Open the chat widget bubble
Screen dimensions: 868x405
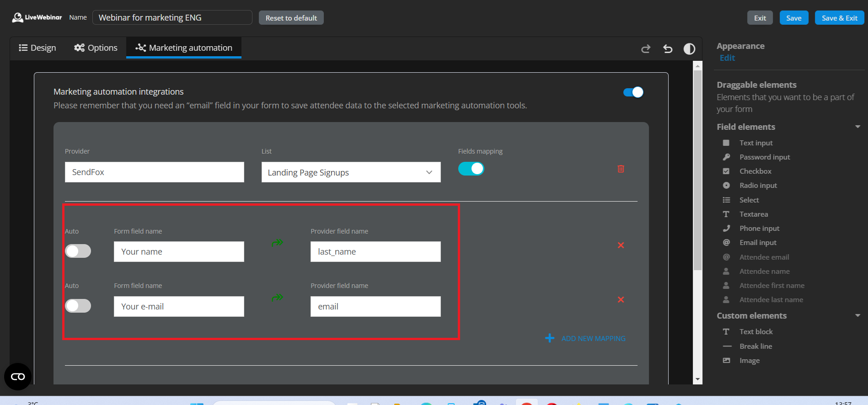pos(18,377)
